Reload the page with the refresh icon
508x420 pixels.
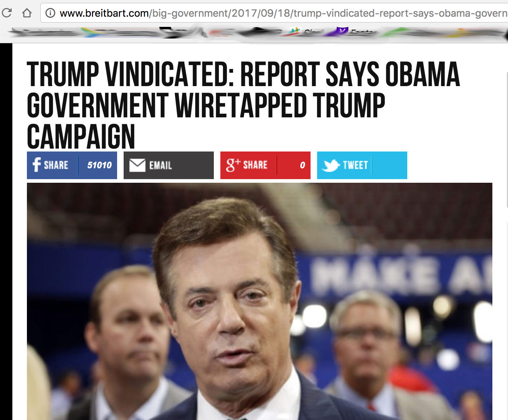coord(7,13)
